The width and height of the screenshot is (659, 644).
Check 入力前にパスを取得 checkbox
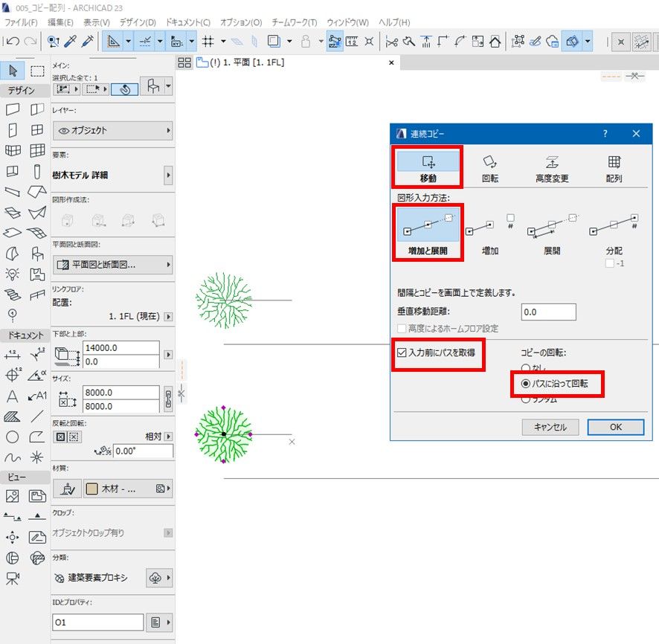coord(402,352)
